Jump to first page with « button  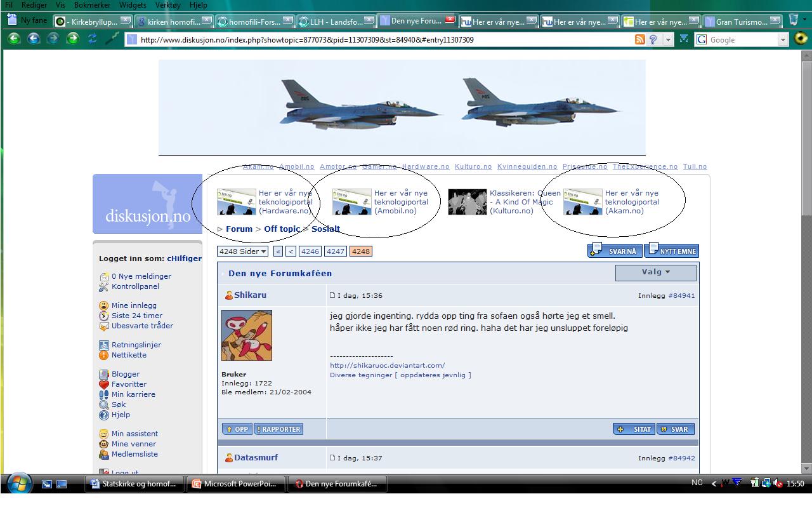click(278, 251)
